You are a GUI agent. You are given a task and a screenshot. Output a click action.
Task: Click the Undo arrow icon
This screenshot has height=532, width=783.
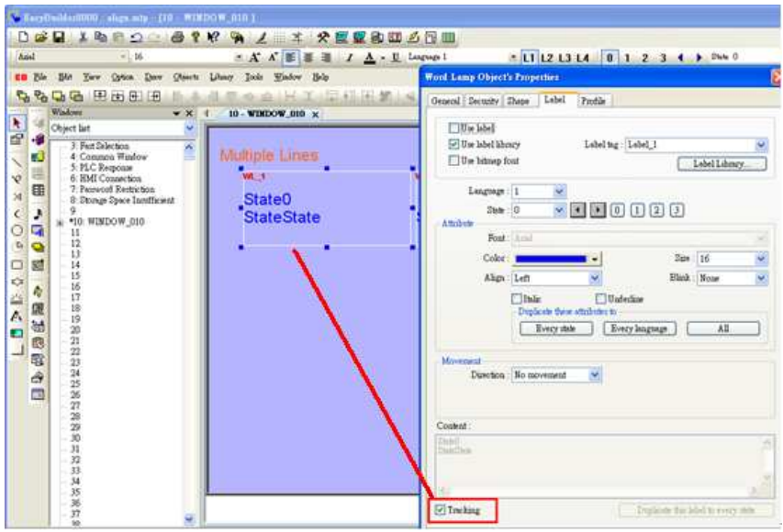[136, 37]
